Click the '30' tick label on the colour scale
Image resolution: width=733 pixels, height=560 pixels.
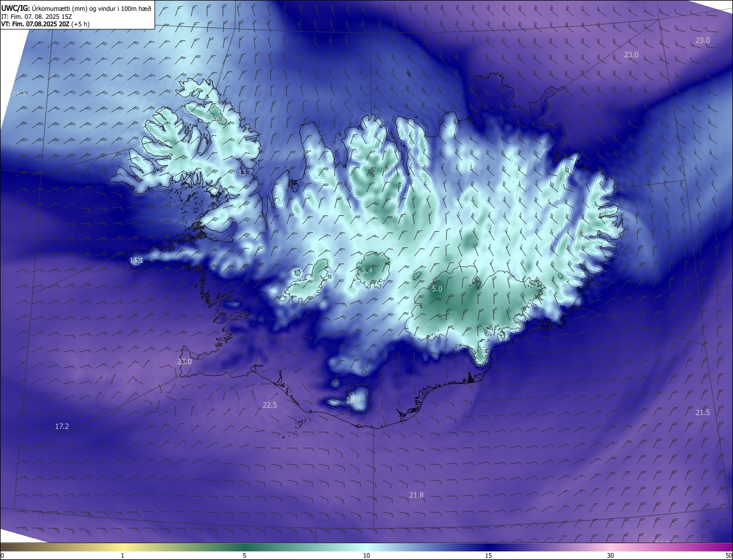(x=610, y=555)
